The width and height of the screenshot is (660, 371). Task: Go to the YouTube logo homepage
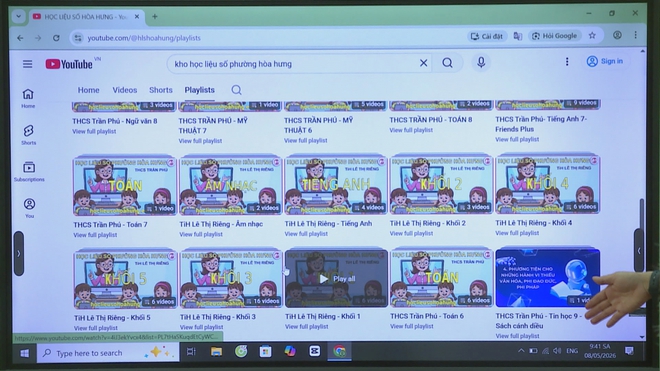[69, 64]
